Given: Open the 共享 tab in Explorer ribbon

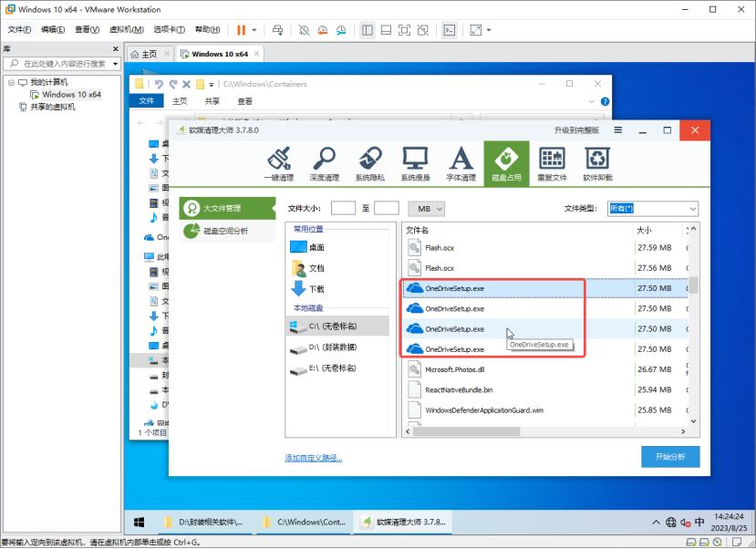Looking at the screenshot, I should click(212, 101).
